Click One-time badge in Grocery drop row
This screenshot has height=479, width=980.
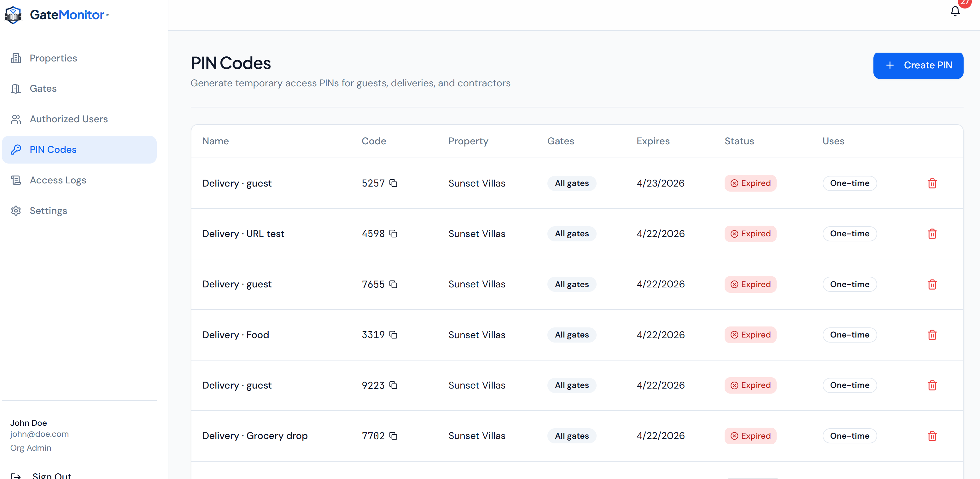[849, 436]
